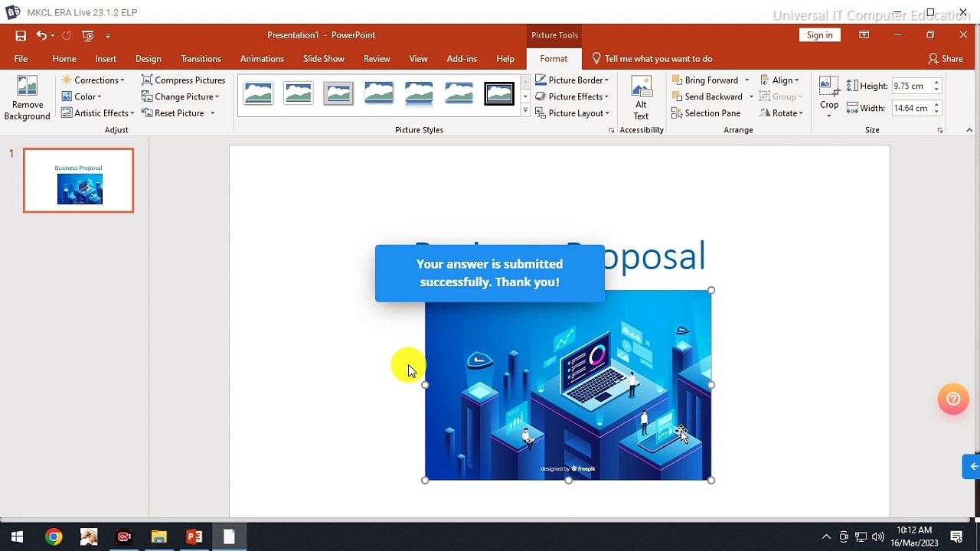Viewport: 980px width, 551px height.
Task: Click the Share button
Action: point(946,59)
